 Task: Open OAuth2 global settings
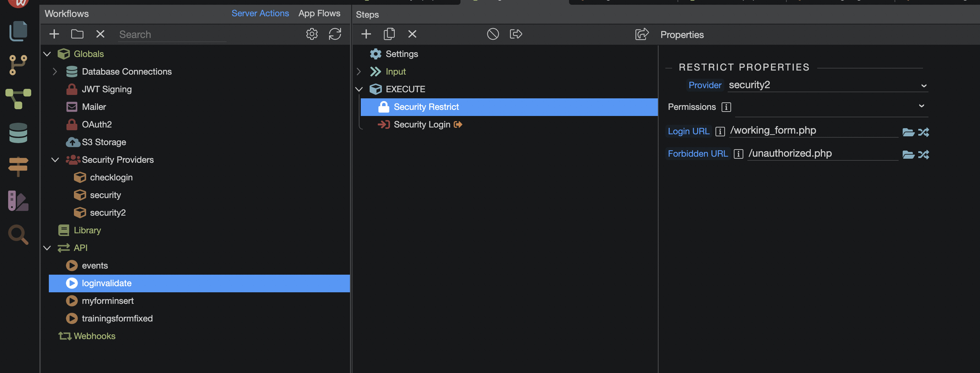click(x=97, y=124)
